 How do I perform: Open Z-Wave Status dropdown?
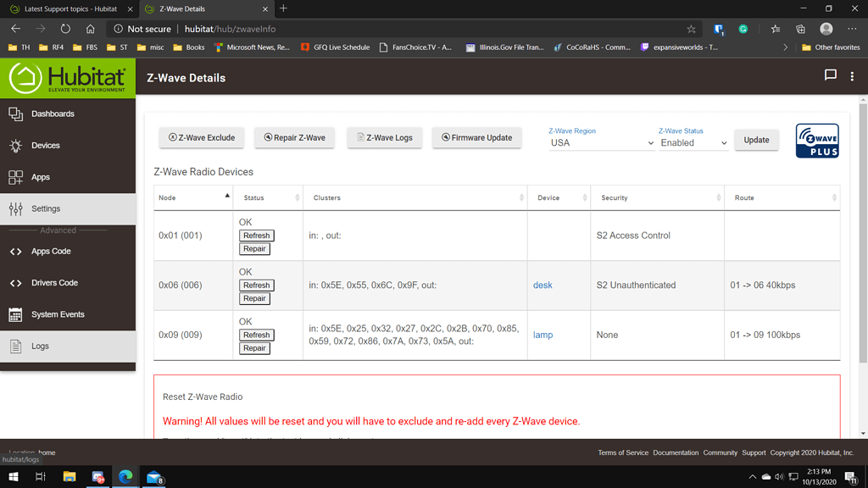coord(693,142)
